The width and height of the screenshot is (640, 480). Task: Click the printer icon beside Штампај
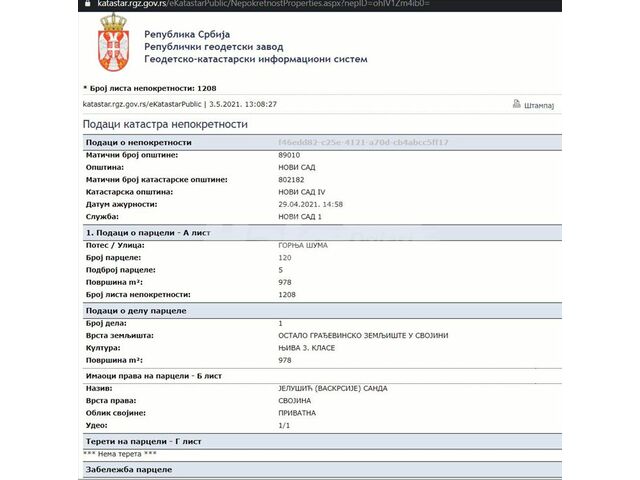tap(517, 103)
